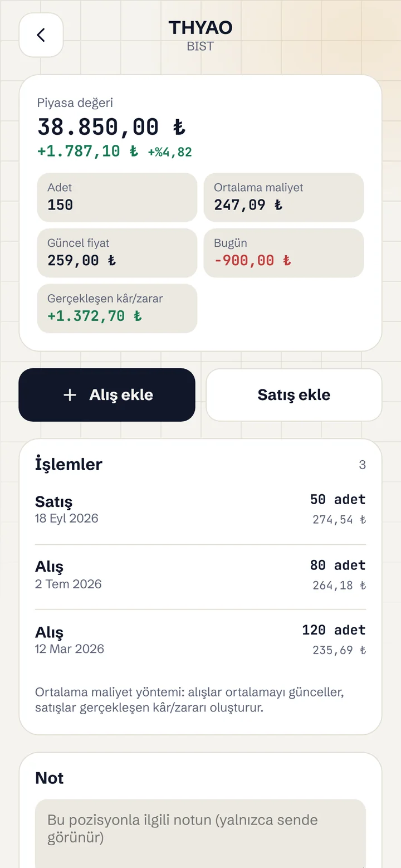Image resolution: width=401 pixels, height=868 pixels.
Task: Open the 2 Tem 2026 Alış transaction
Action: [x=200, y=576]
